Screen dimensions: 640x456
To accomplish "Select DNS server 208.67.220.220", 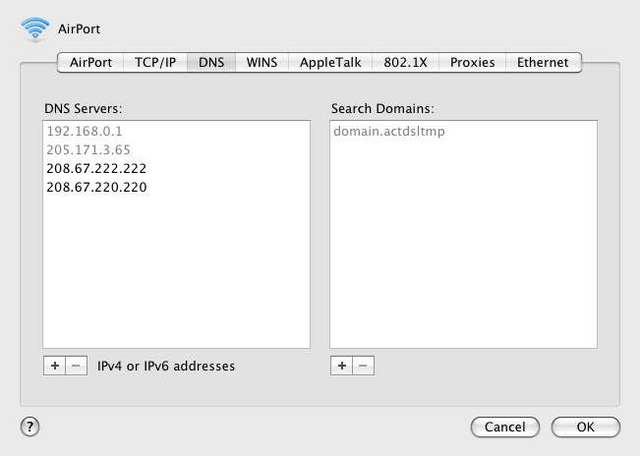I will tap(176, 187).
